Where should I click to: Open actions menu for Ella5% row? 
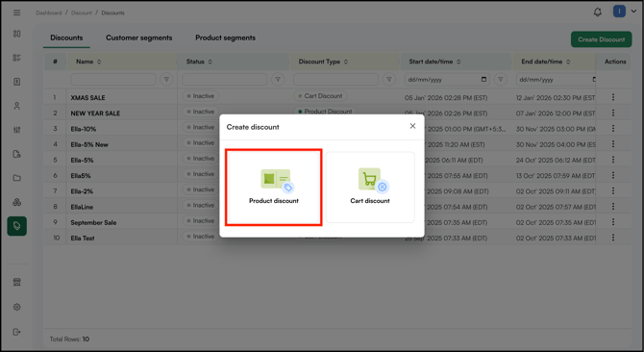[x=613, y=175]
